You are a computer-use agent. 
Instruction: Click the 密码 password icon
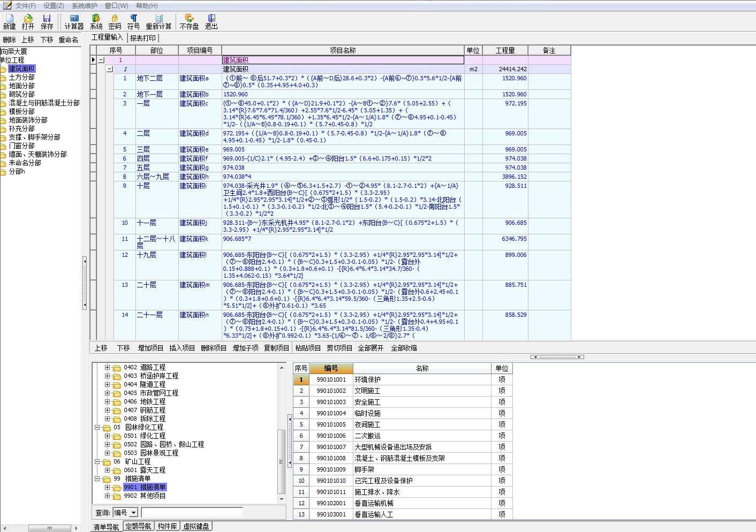pyautogui.click(x=115, y=21)
